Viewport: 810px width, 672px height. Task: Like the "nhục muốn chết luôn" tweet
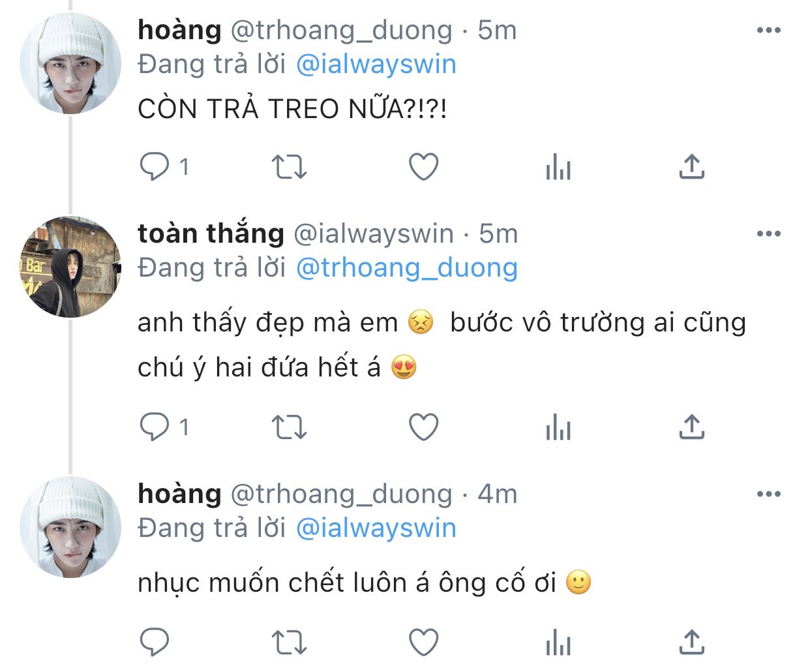point(423,642)
